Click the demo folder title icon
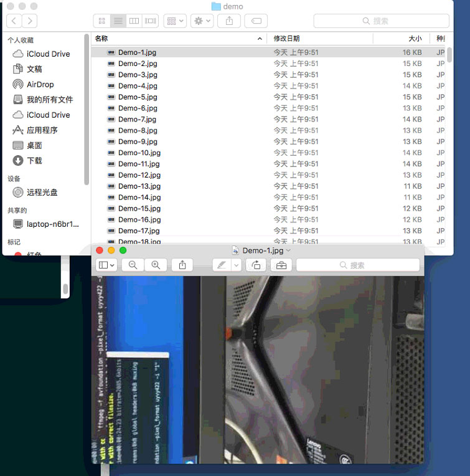Screen dimensions: 470x476 coord(216,6)
